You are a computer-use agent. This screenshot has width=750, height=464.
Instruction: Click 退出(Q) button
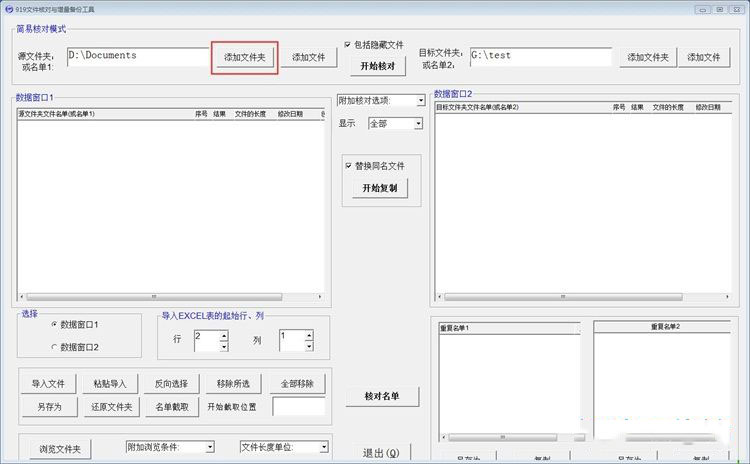click(x=381, y=453)
